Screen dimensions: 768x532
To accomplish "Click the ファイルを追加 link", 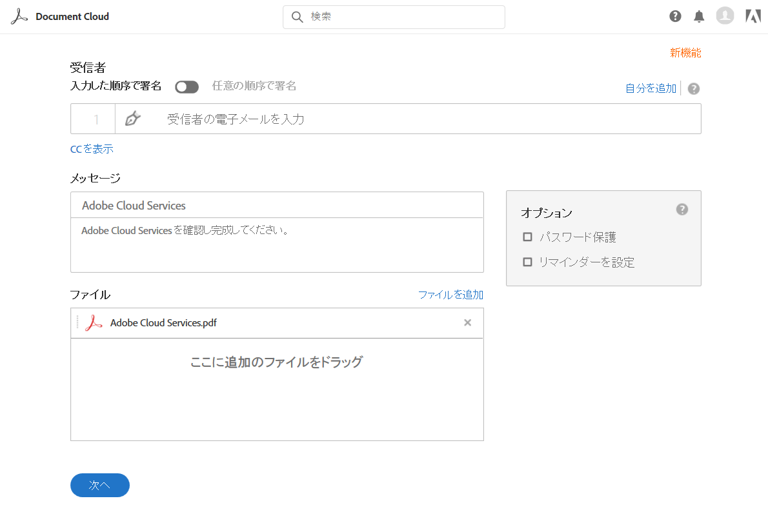I will point(450,295).
